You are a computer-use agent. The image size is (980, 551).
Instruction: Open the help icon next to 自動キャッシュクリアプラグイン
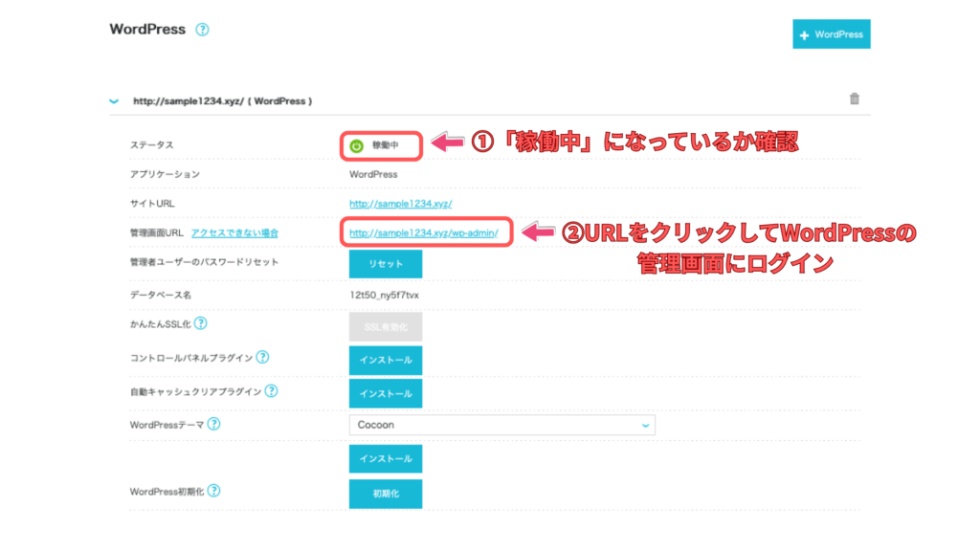pyautogui.click(x=272, y=390)
